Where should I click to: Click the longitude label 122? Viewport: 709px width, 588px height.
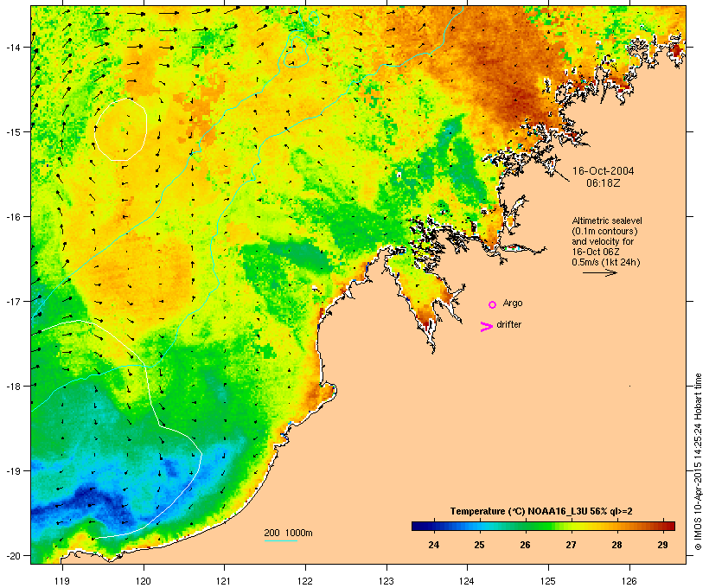305,581
